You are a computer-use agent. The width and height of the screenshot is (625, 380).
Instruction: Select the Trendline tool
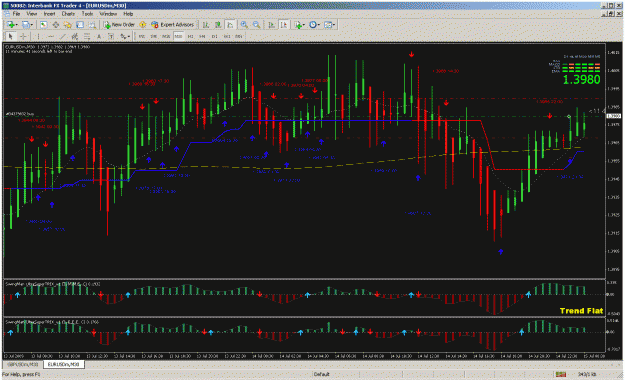pos(63,36)
